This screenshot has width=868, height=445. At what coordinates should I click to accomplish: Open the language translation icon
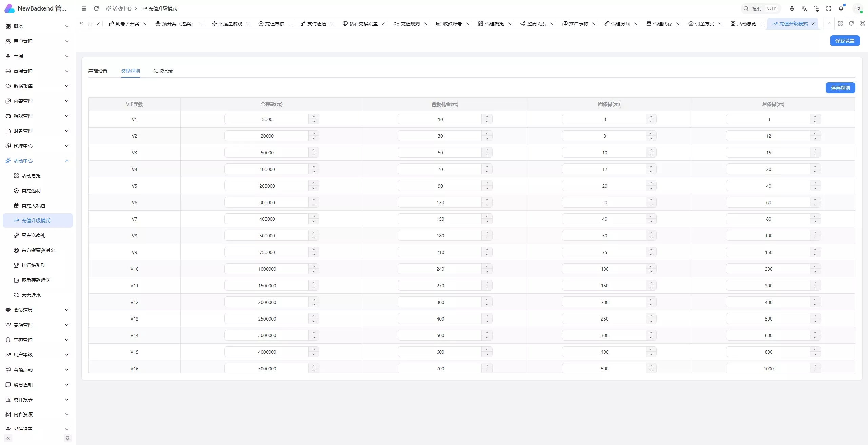click(x=804, y=8)
